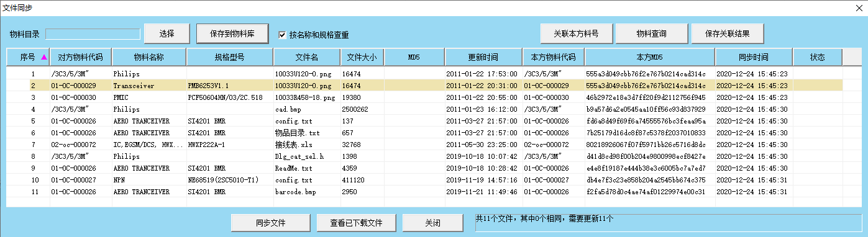Image resolution: width=868 pixels, height=237 pixels.
Task: Sort by 序号 column header
Action: 28,57
